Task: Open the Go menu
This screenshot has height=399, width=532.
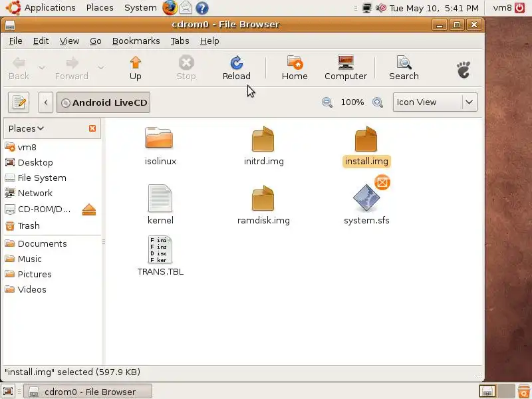Action: tap(95, 41)
